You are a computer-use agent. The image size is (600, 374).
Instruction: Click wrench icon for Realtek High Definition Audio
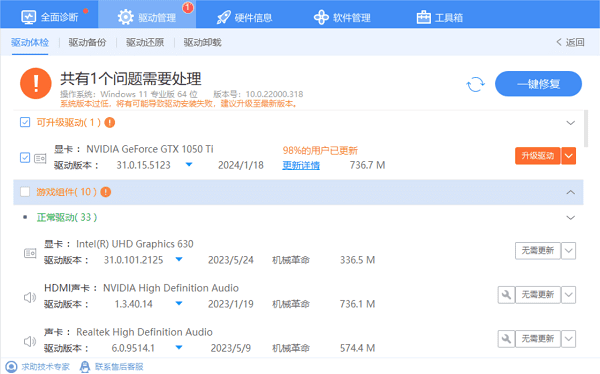(x=506, y=339)
